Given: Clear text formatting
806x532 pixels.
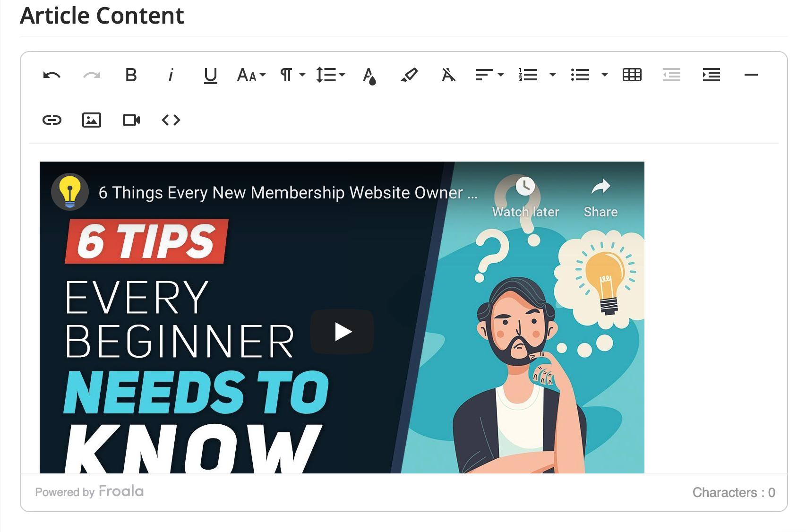Looking at the screenshot, I should (x=448, y=75).
